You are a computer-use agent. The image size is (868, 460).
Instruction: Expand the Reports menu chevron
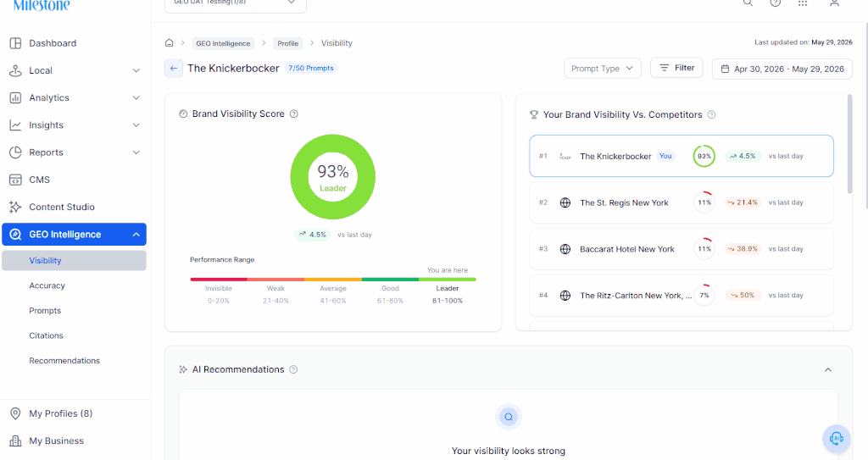(x=136, y=152)
